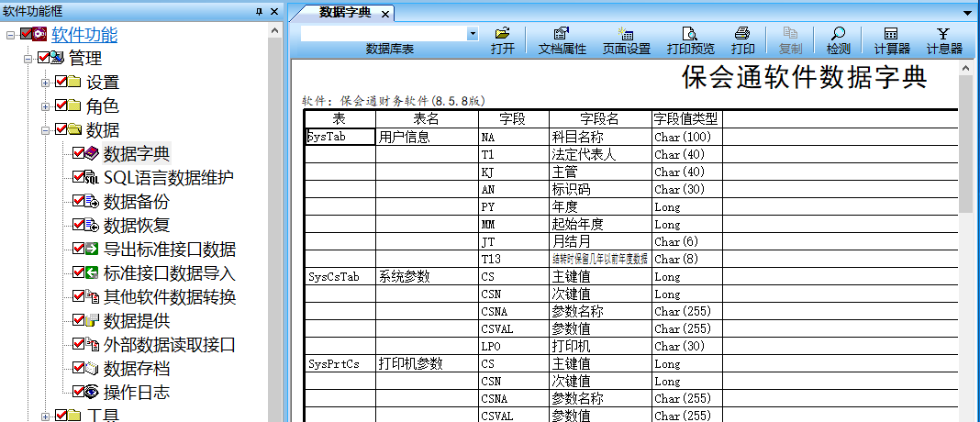
Task: Select 数据恢复 in the tree
Action: 137,225
